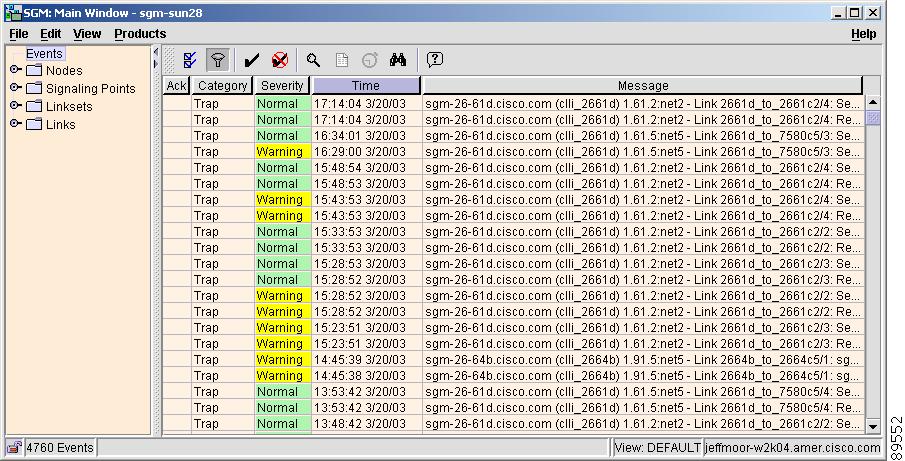Screen dimensions: 905x461
Task: Click the 4760 Events status text
Action: (x=59, y=448)
